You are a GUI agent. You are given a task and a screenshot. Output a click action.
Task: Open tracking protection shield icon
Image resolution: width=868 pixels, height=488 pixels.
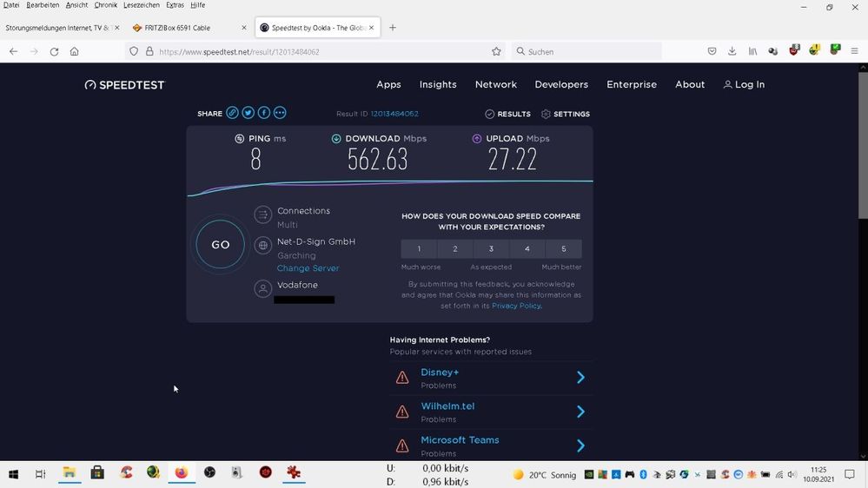click(134, 51)
